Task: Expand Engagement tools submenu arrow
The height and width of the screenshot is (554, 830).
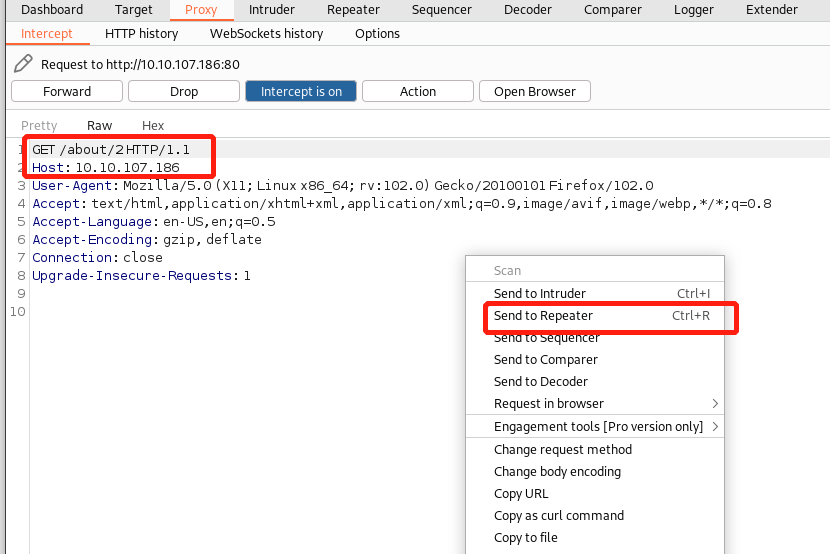Action: click(715, 427)
